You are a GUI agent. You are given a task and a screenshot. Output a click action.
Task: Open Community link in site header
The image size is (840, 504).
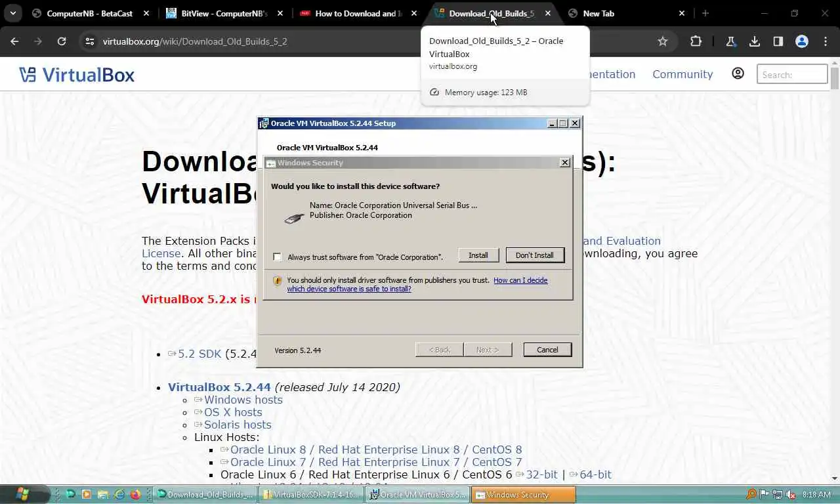pyautogui.click(x=682, y=74)
